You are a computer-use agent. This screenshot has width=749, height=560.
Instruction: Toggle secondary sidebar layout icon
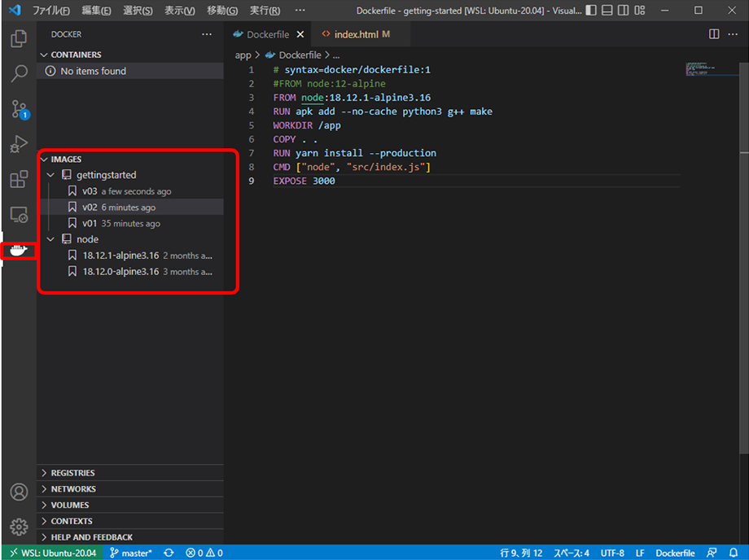pos(624,10)
